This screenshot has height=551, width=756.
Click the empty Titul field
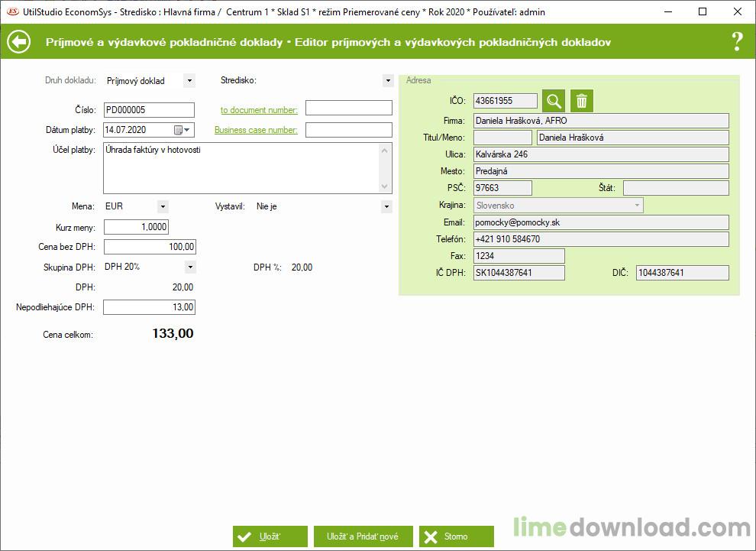[503, 138]
